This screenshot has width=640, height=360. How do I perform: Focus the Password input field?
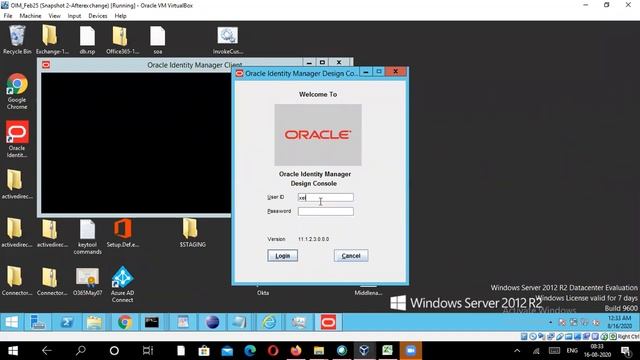pos(325,211)
